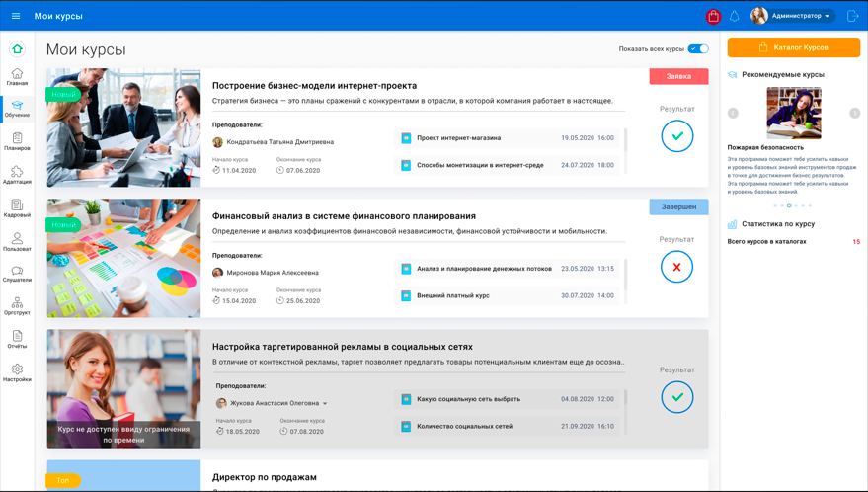Viewport: 868px width, 492px height.
Task: Click the Пожарная безопасность course thumbnail
Action: coord(794,113)
